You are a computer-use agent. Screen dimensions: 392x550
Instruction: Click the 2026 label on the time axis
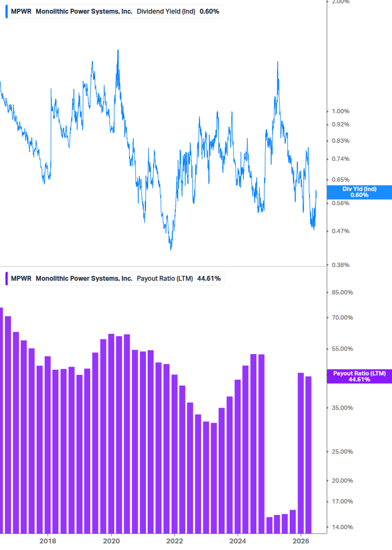(301, 541)
